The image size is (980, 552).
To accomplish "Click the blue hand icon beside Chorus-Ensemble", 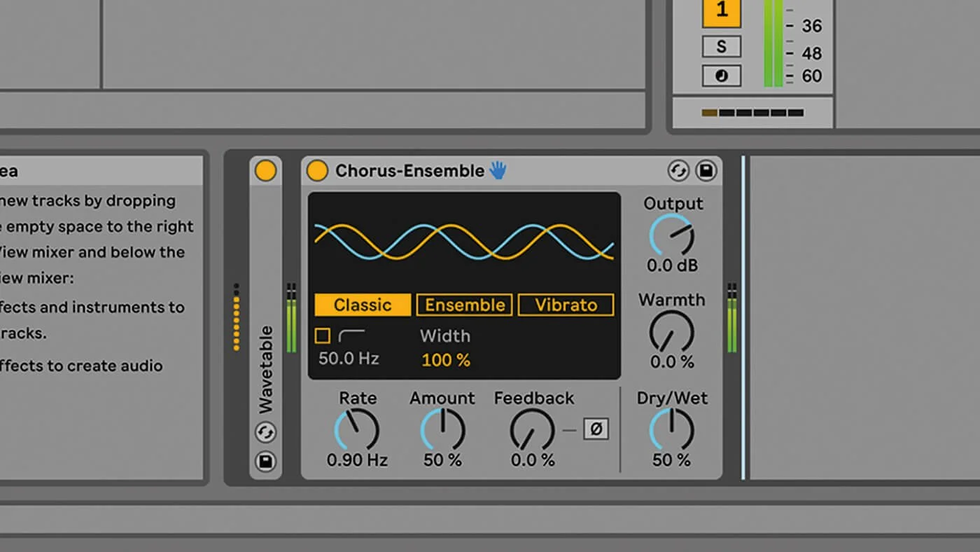I will pos(498,170).
